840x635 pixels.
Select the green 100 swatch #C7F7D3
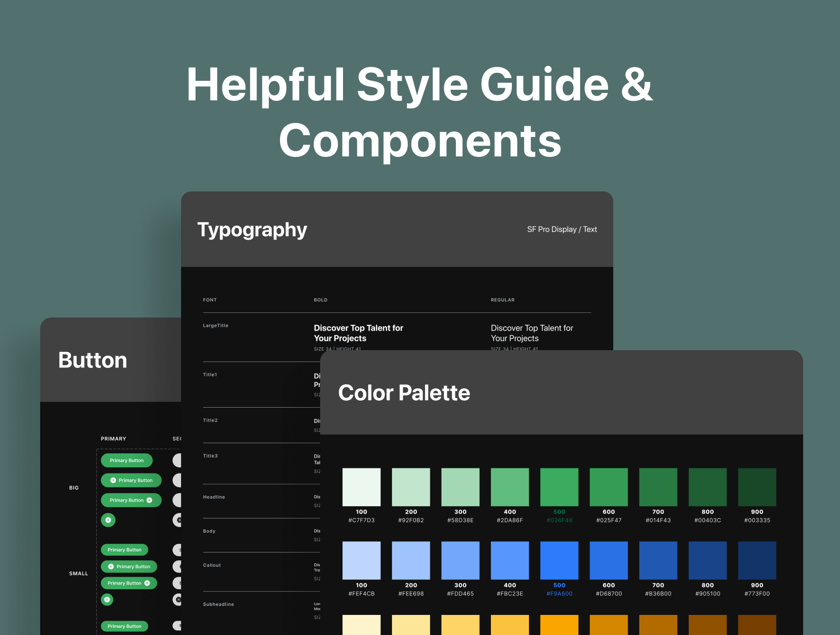(362, 487)
